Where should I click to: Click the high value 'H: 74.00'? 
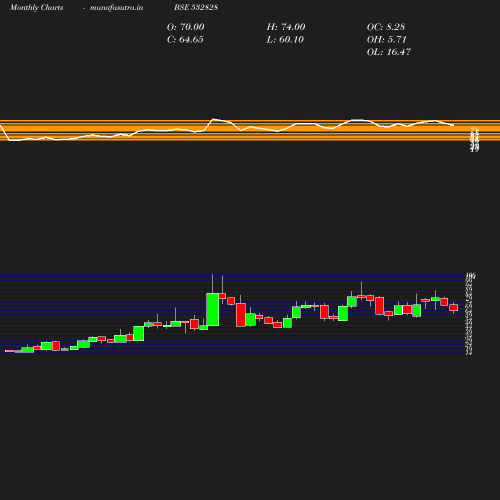[x=286, y=27]
